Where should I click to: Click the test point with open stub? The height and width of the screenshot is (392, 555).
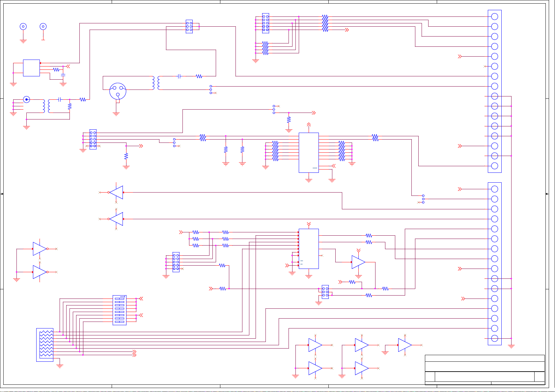pyautogui.click(x=43, y=26)
